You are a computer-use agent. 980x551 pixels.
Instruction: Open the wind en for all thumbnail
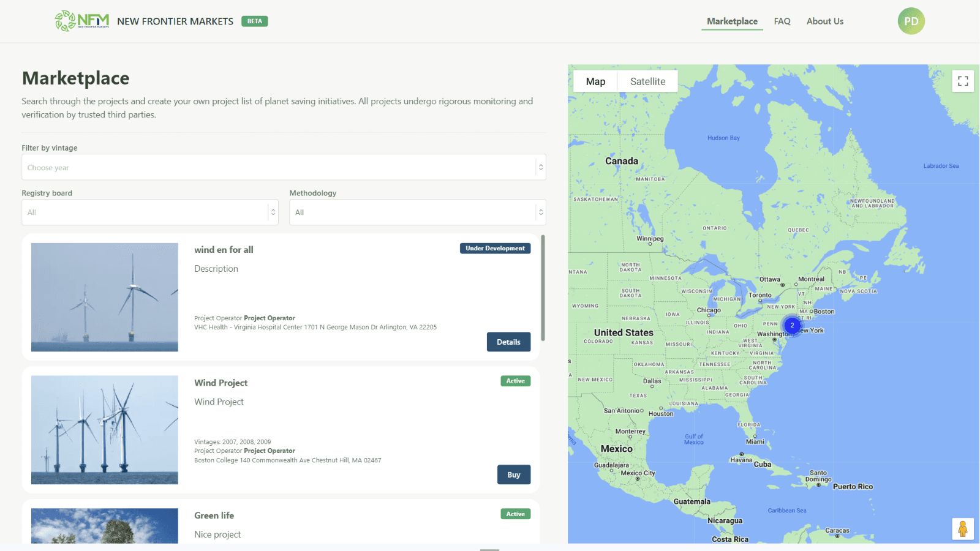coord(105,298)
